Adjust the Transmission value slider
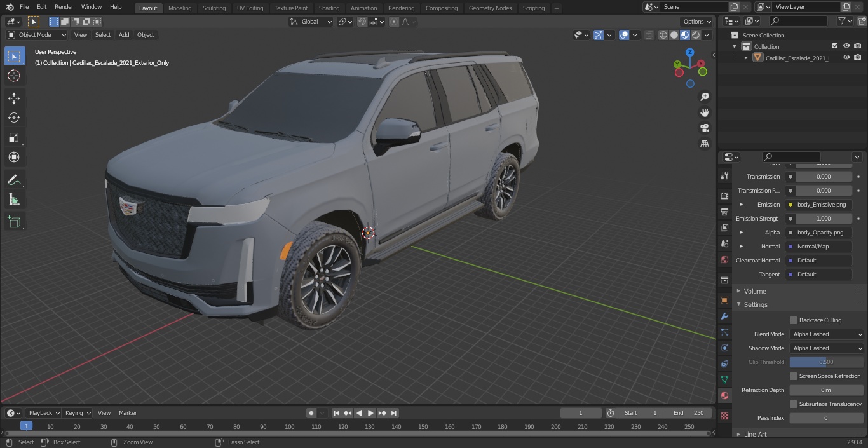The image size is (868, 448). [x=824, y=177]
